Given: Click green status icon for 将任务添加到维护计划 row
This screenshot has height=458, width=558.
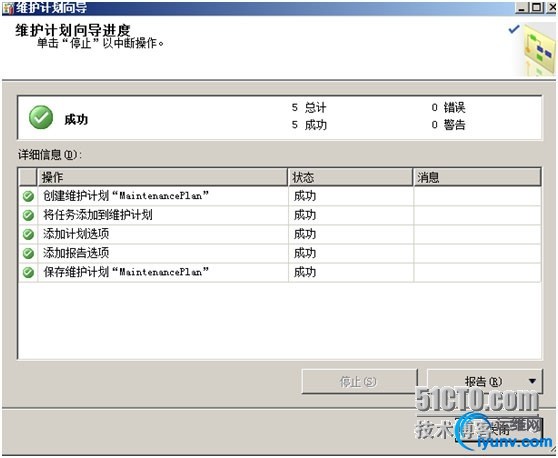Looking at the screenshot, I should pyautogui.click(x=28, y=215).
